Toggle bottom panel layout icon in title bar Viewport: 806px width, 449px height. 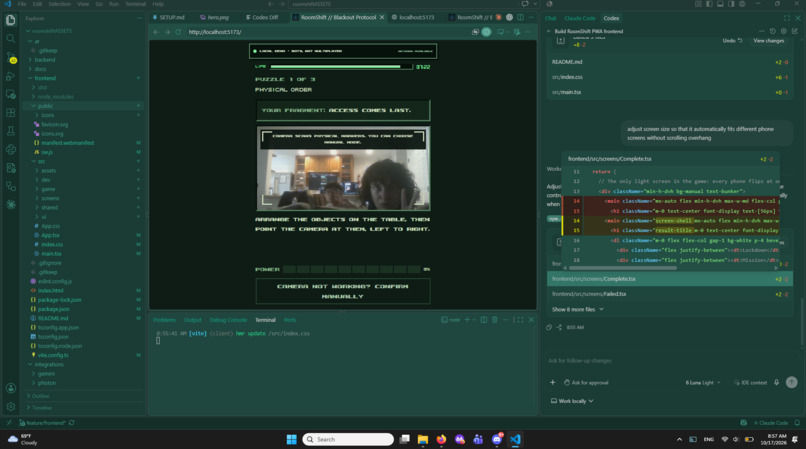pos(720,4)
